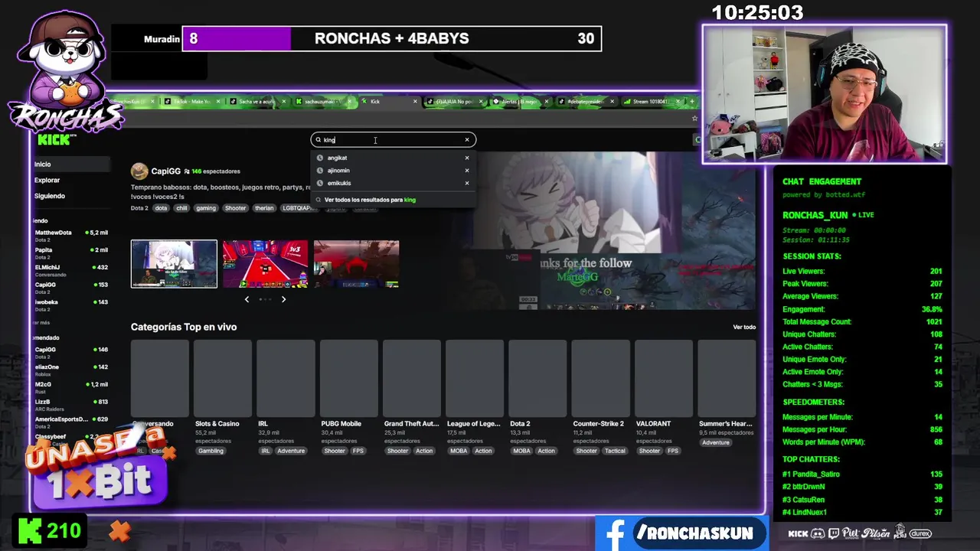This screenshot has width=980, height=551.
Task: Select the third carousel thumbnail
Action: coord(356,264)
